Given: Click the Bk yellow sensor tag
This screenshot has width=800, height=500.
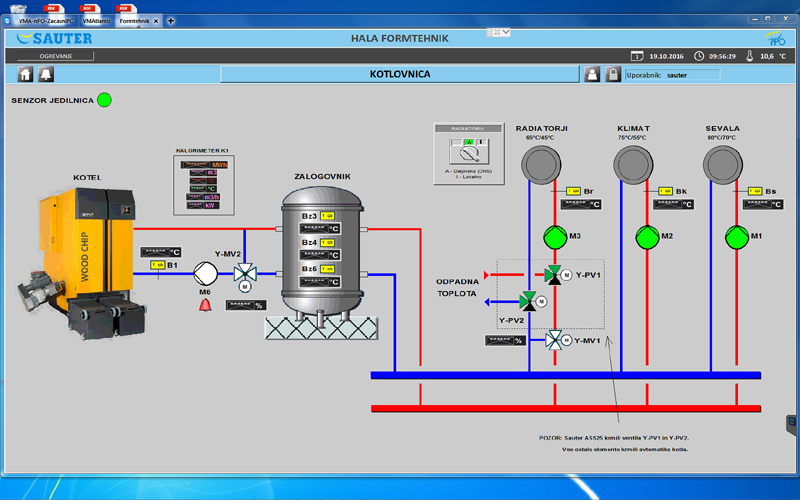Looking at the screenshot, I should click(x=666, y=191).
